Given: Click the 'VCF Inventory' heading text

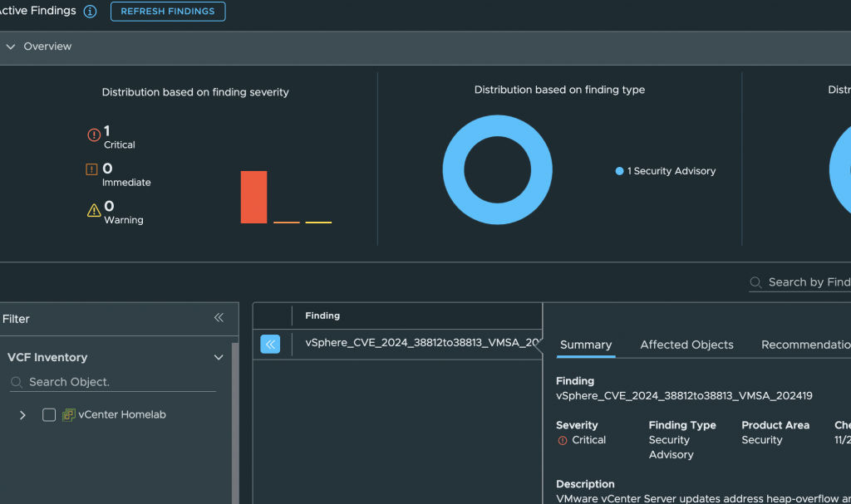Looking at the screenshot, I should pyautogui.click(x=47, y=358).
